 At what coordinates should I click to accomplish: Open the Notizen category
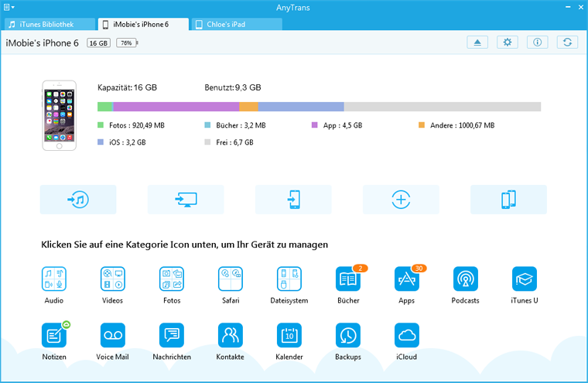[x=54, y=335]
